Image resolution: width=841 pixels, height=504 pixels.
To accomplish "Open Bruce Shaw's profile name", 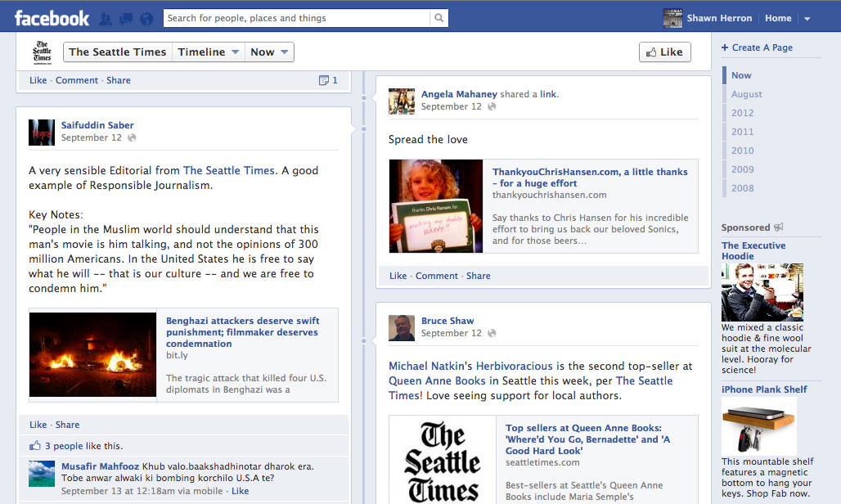I will pos(447,321).
